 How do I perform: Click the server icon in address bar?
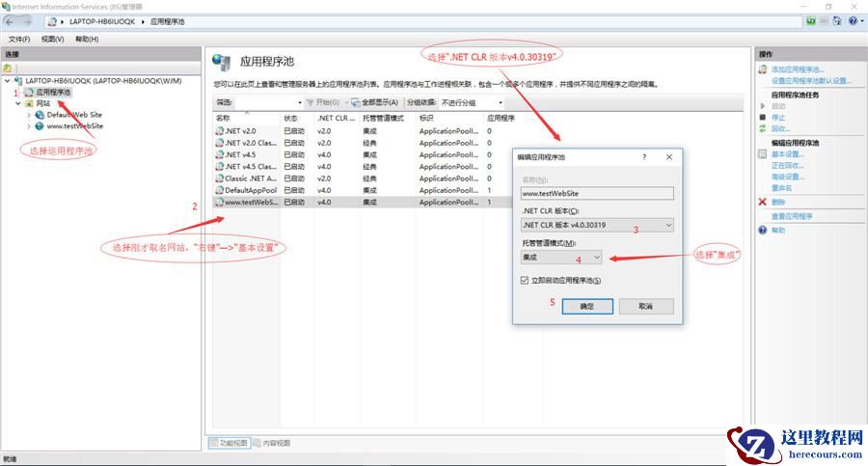coord(52,21)
